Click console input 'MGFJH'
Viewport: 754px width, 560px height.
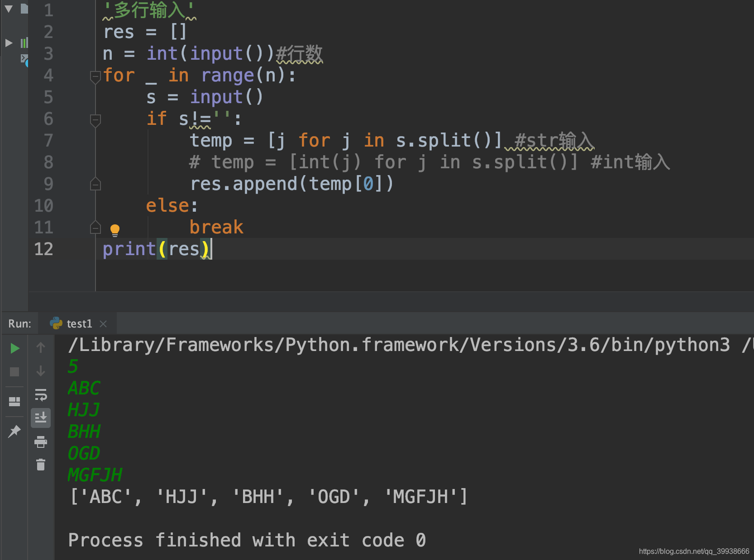95,475
